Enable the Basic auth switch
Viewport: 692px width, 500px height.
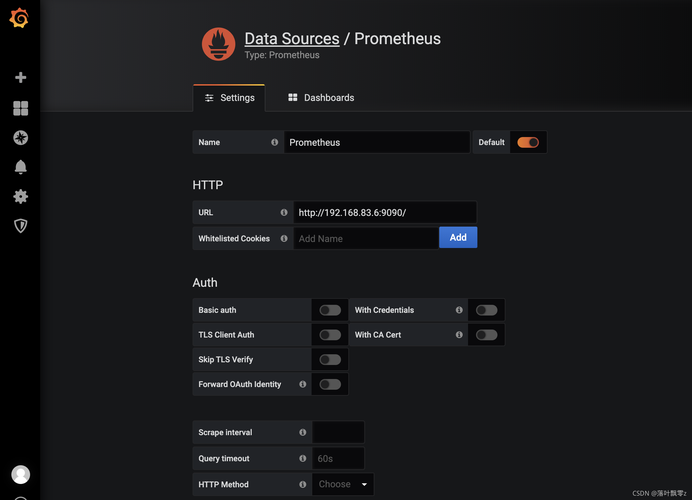point(330,310)
